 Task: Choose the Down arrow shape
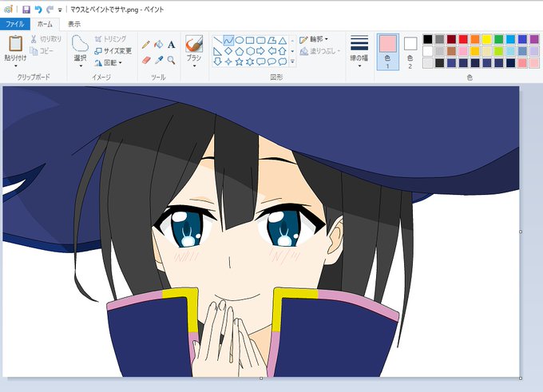217,62
